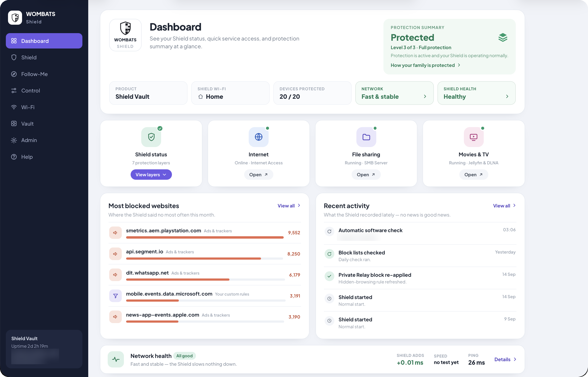Screen dimensions: 588x377
Task: Click the Devices Protected 20 / 20 card
Action: point(312,93)
